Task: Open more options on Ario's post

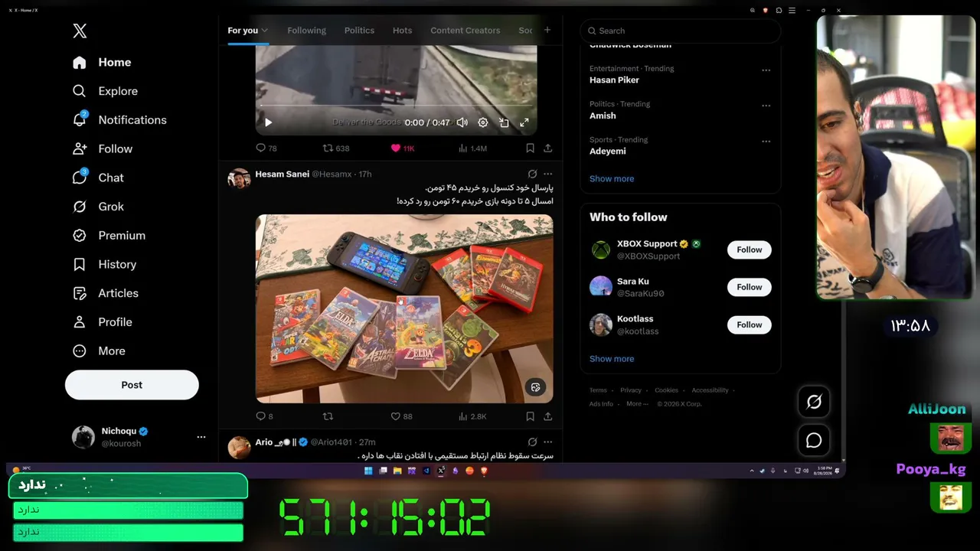Action: tap(547, 442)
